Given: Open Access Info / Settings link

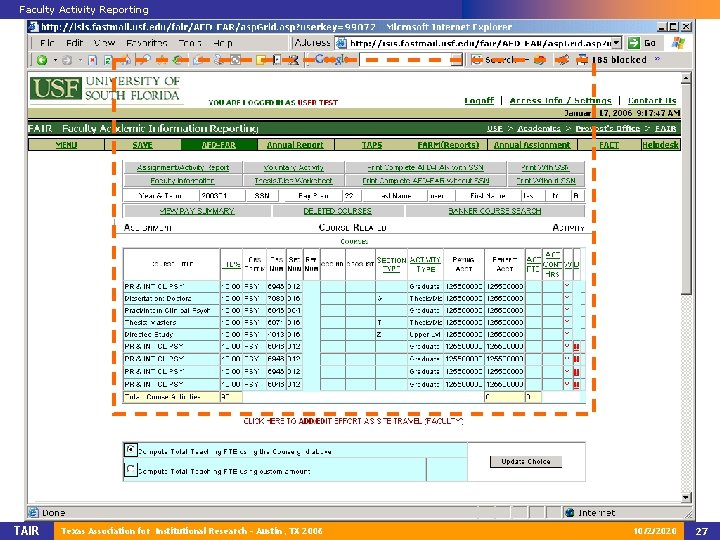Looking at the screenshot, I should coord(560,101).
